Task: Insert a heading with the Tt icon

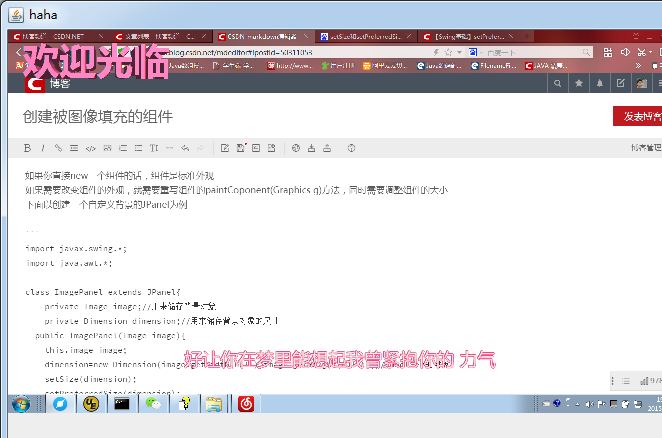Action: click(154, 148)
